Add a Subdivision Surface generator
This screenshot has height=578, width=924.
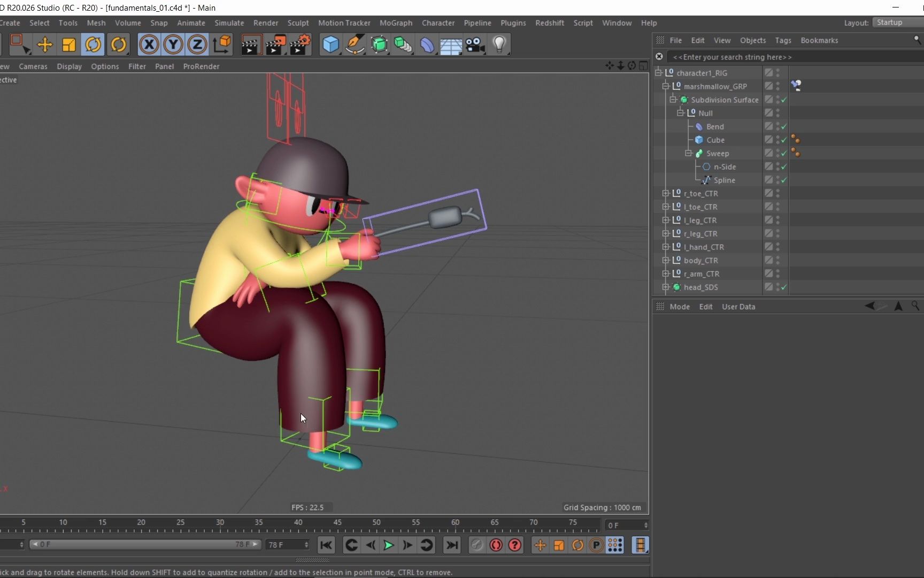(380, 44)
